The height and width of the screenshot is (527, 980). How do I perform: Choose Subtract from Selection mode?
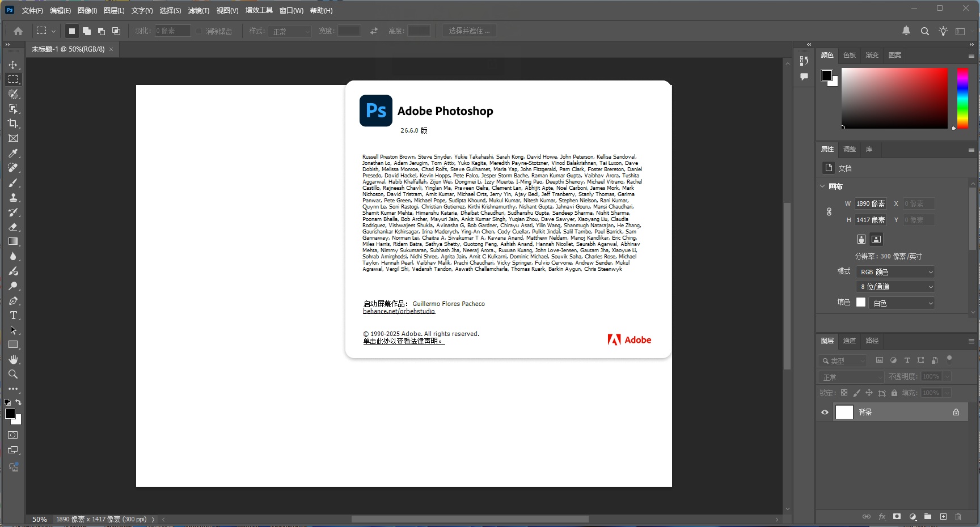pos(102,31)
